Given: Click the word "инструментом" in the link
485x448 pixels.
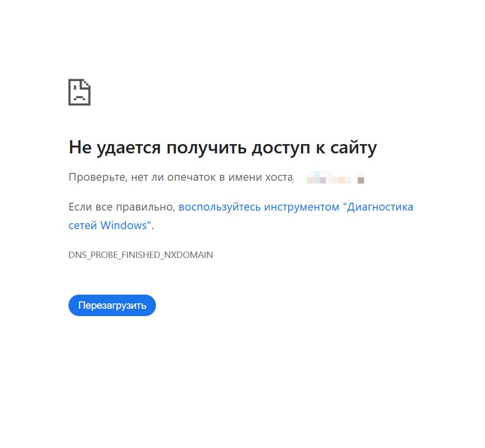Looking at the screenshot, I should pyautogui.click(x=302, y=207).
